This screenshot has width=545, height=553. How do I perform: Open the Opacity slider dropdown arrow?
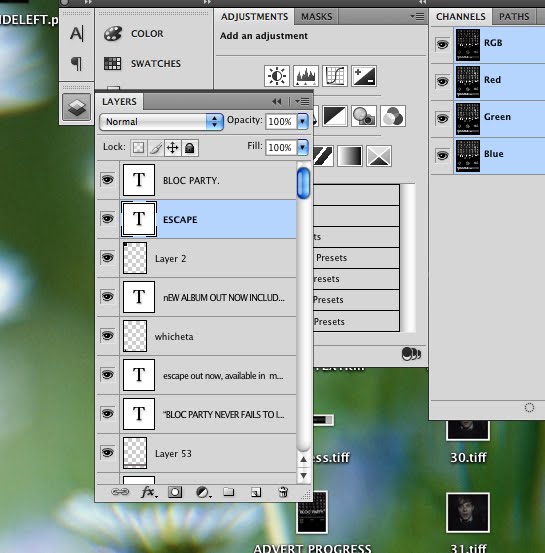(303, 121)
